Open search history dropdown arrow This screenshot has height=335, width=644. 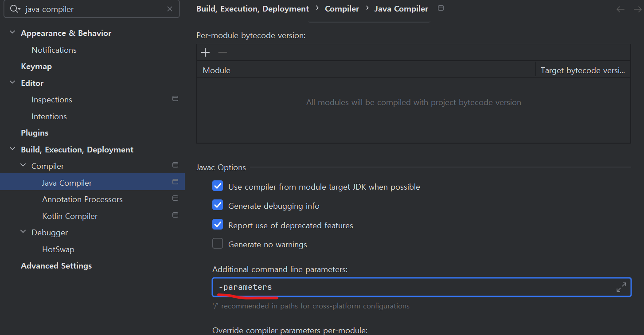(x=20, y=9)
